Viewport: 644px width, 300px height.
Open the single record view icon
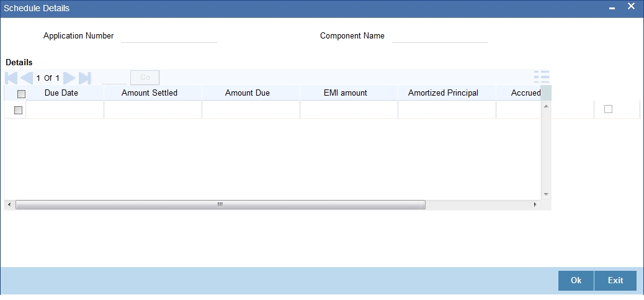click(x=542, y=77)
